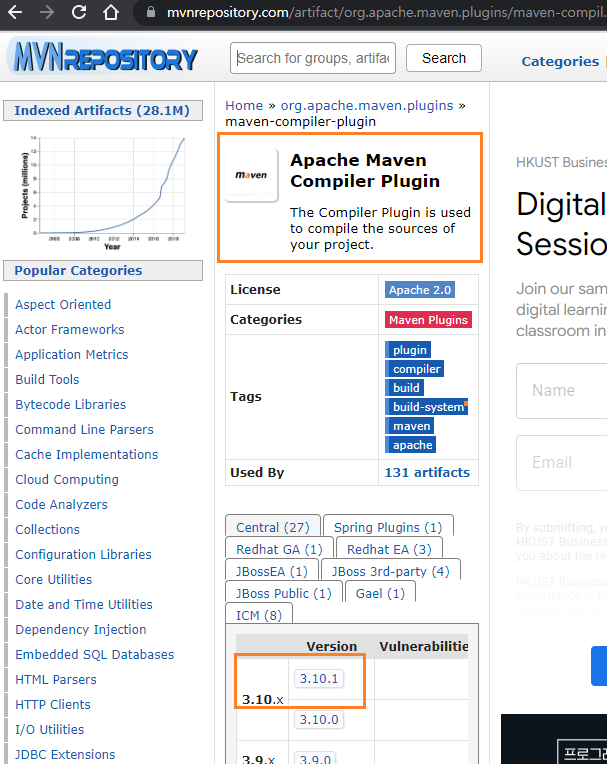Open the Core Utilities category
The height and width of the screenshot is (764, 607).
[54, 579]
